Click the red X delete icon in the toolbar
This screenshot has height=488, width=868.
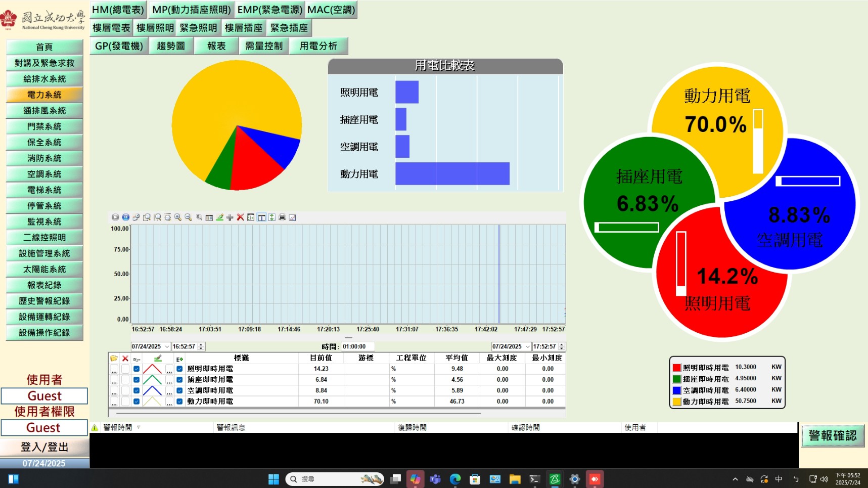click(x=241, y=217)
